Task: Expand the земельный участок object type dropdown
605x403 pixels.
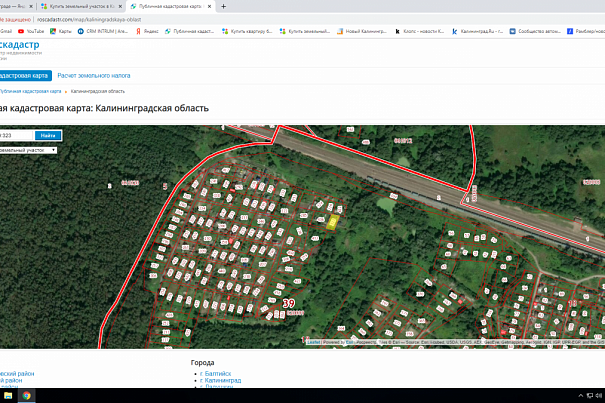Action: 28,150
